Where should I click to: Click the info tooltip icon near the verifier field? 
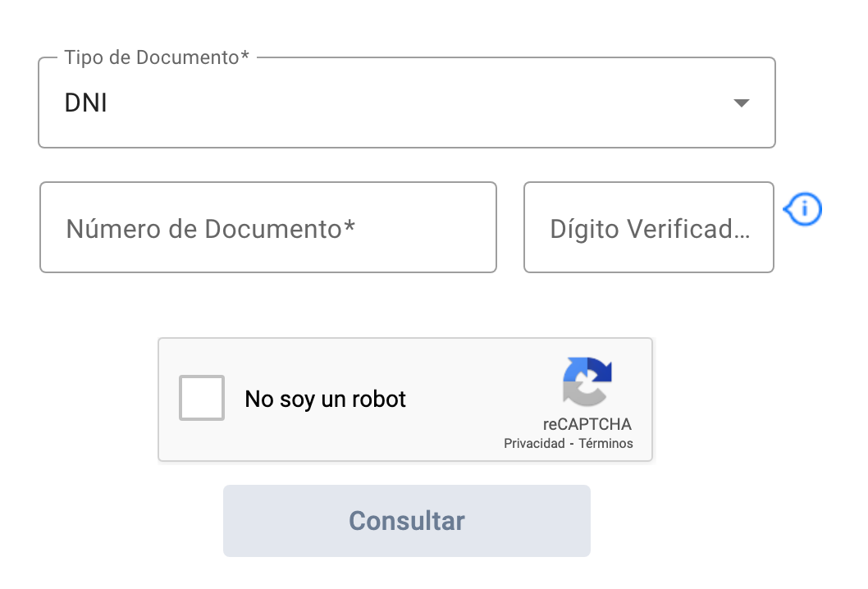(802, 209)
